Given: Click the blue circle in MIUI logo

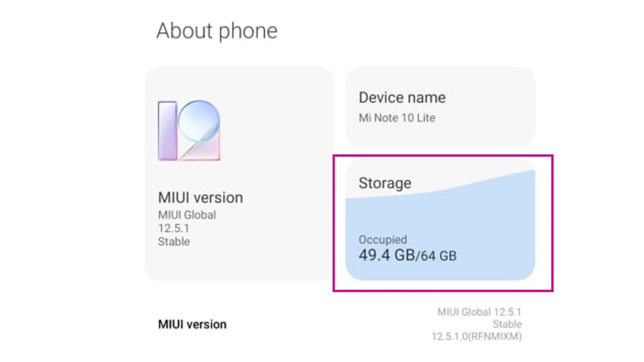Looking at the screenshot, I should 199,120.
